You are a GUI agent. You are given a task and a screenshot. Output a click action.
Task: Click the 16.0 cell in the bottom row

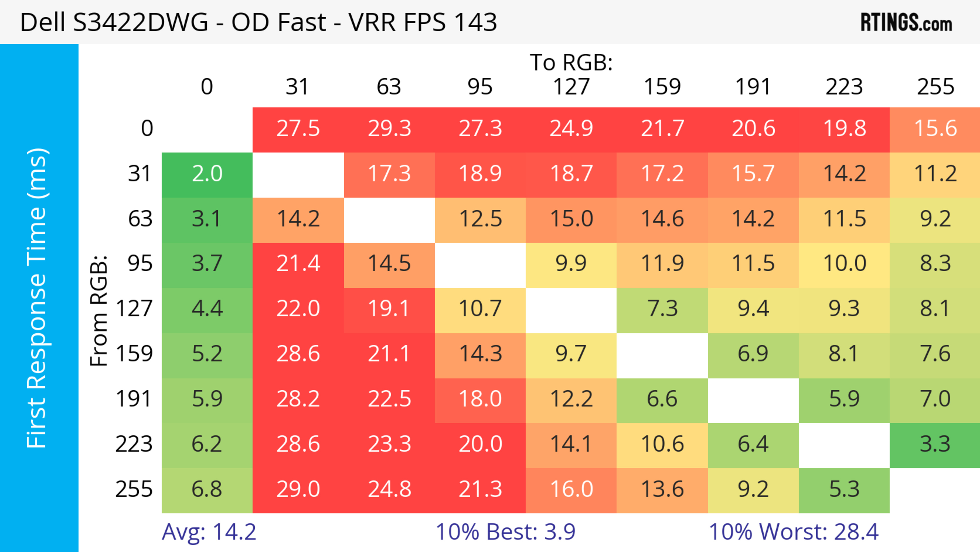pos(571,489)
